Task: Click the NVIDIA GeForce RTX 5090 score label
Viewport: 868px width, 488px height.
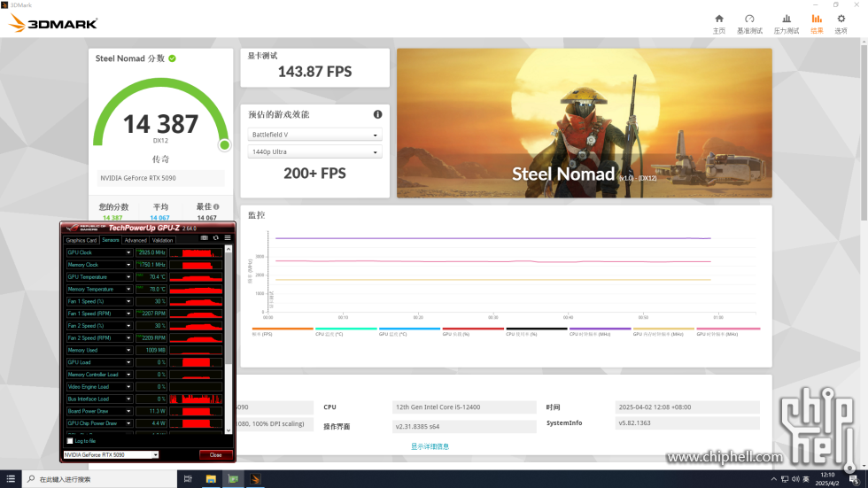Action: click(160, 178)
